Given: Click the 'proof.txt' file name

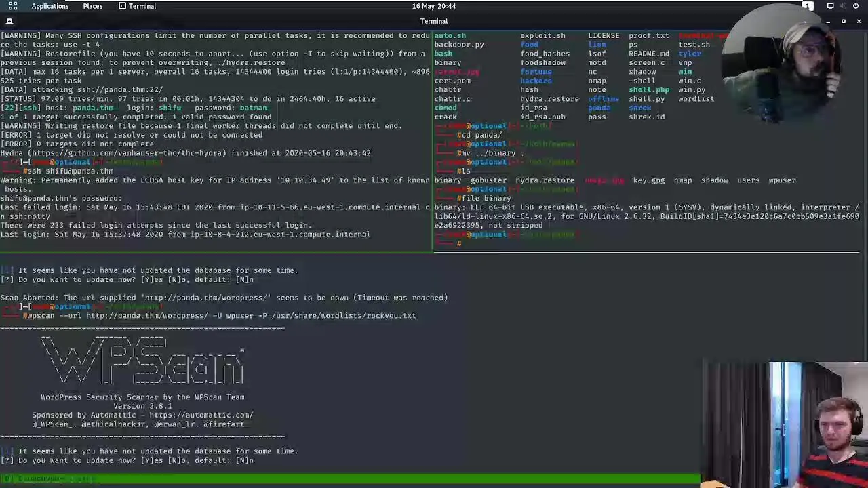Looking at the screenshot, I should [648, 35].
